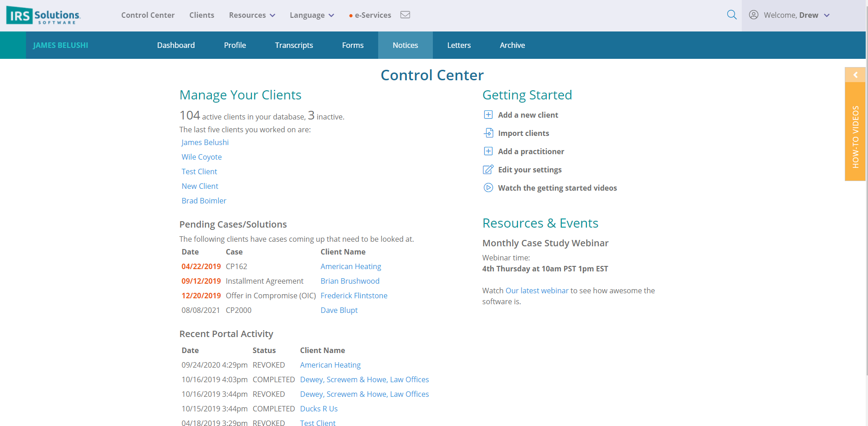
Task: Click the play icon for getting started videos
Action: coord(488,187)
